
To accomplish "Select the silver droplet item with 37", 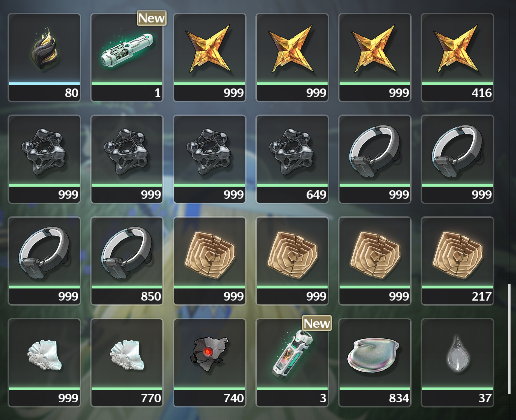I will click(x=457, y=363).
